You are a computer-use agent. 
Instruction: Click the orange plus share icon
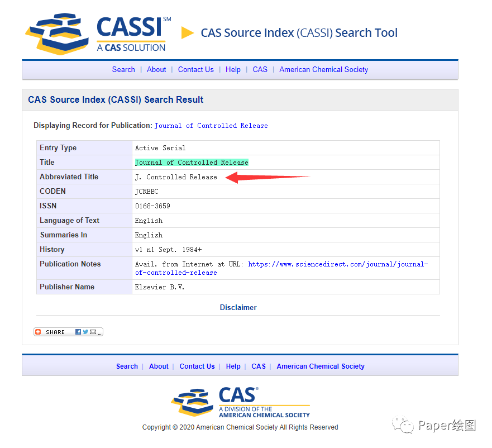[x=38, y=332]
